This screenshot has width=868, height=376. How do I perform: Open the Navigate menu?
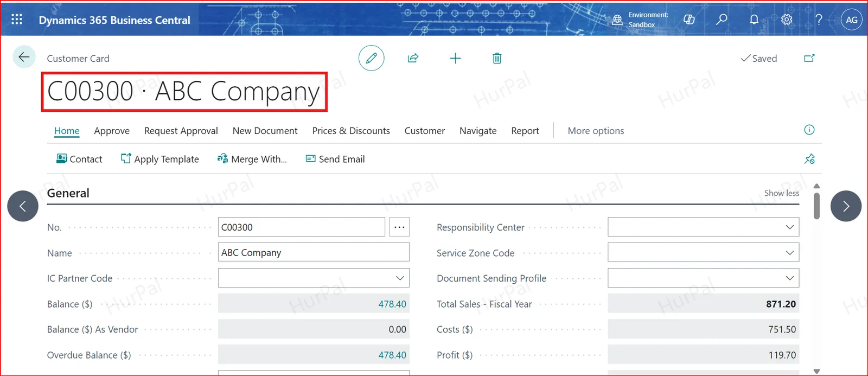click(x=478, y=131)
